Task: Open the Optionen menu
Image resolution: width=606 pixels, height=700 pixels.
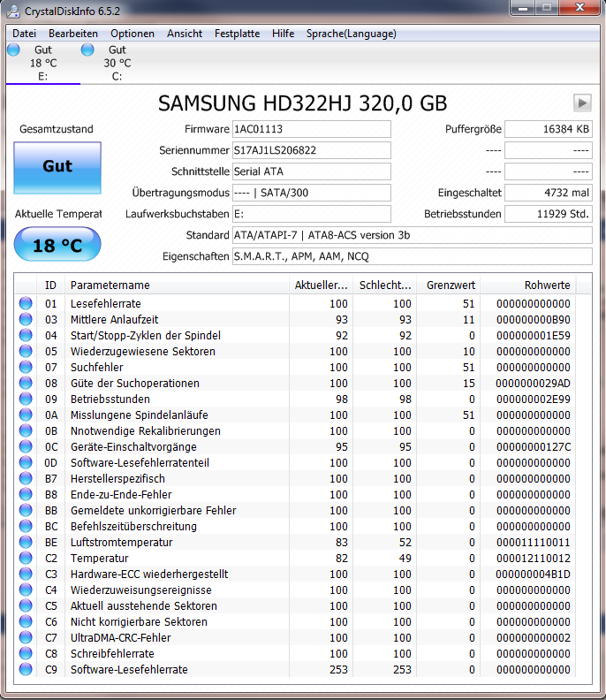Action: click(x=133, y=34)
